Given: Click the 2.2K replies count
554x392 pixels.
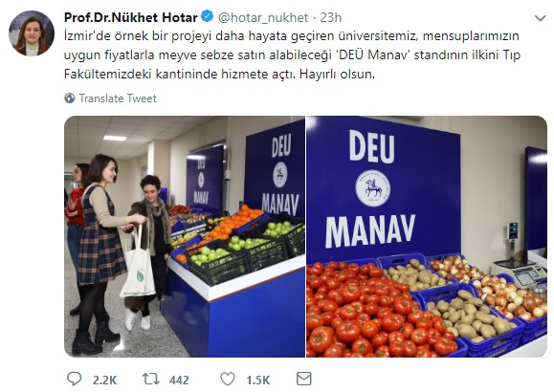Looking at the screenshot, I should coord(104,380).
